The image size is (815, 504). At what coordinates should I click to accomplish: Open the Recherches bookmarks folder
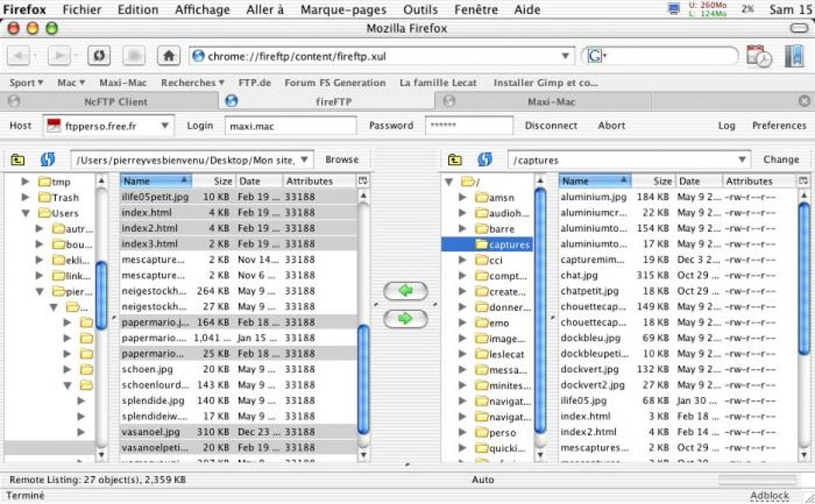(193, 82)
